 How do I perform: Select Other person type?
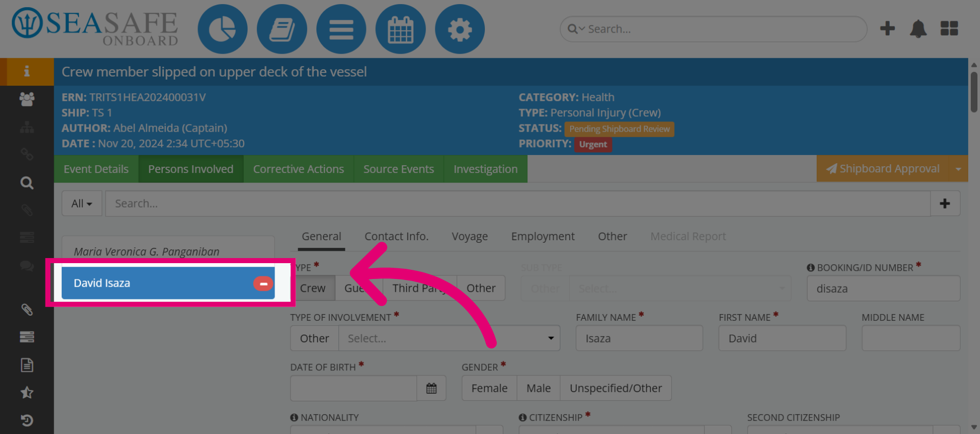481,288
